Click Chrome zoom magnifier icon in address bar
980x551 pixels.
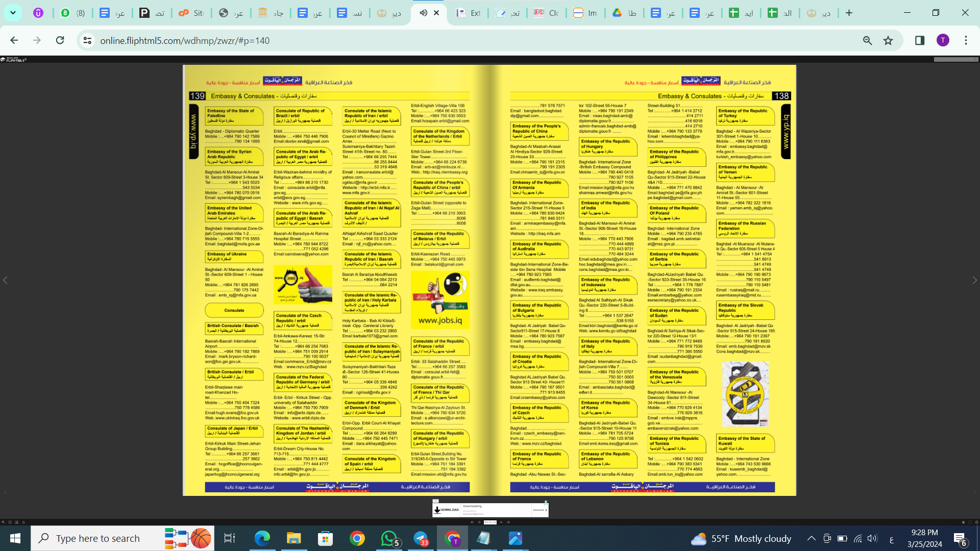pyautogui.click(x=867, y=40)
